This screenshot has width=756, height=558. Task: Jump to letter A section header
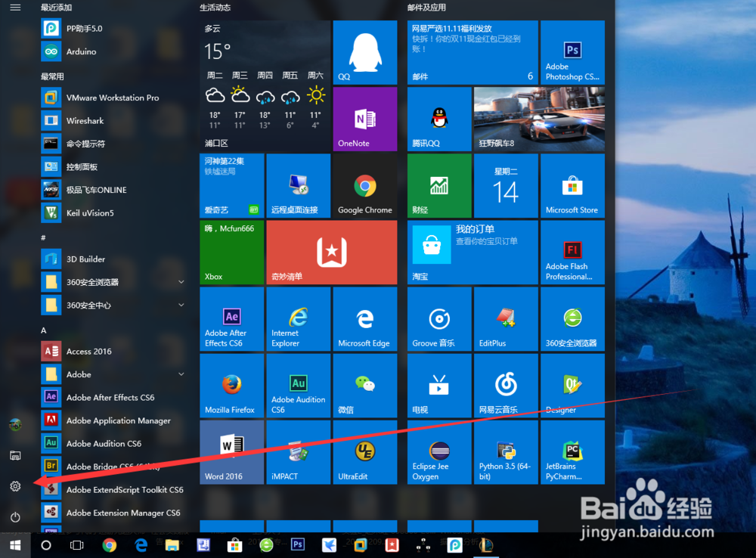43,330
